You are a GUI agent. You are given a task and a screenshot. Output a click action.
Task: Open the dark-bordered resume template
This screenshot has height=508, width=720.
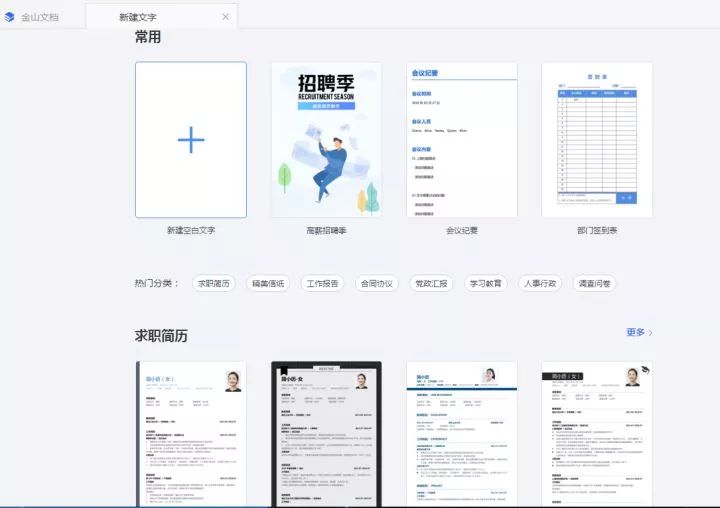pos(326,434)
